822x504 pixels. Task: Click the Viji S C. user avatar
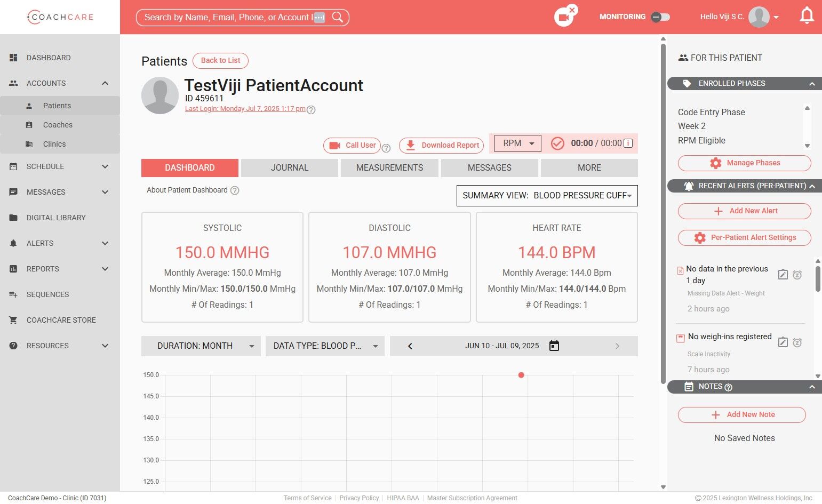click(759, 17)
